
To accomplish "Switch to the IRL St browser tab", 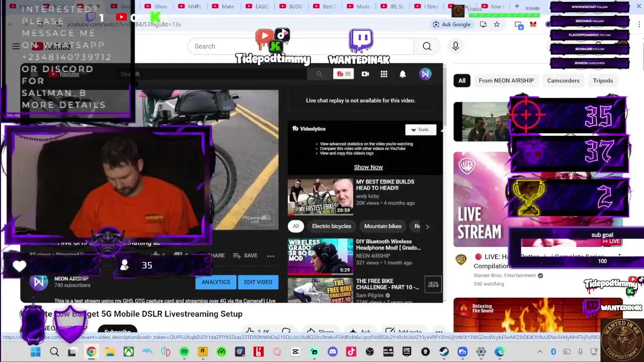I will coord(392,7).
